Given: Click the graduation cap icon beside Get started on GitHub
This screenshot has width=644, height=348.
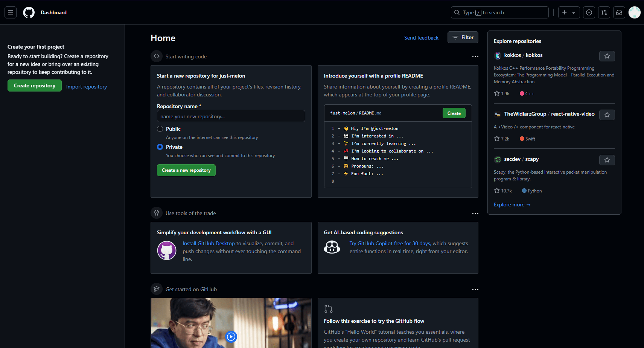Looking at the screenshot, I should coord(157,289).
